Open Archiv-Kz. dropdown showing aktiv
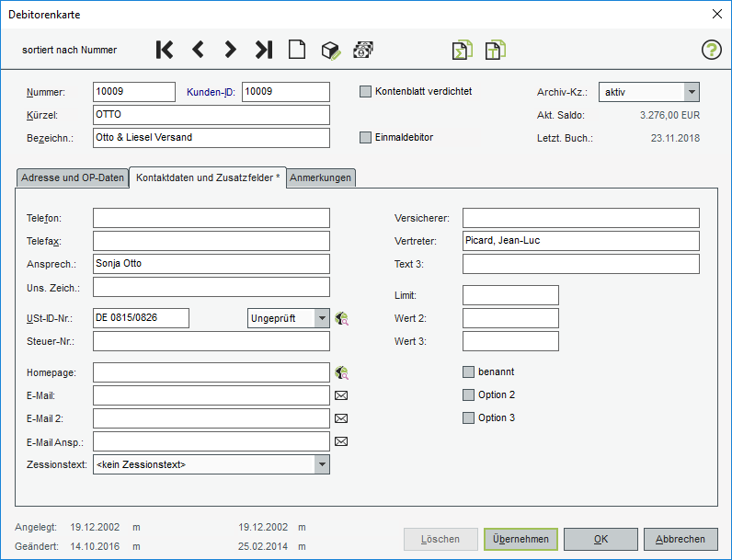Image resolution: width=732 pixels, height=560 pixels. coord(649,92)
